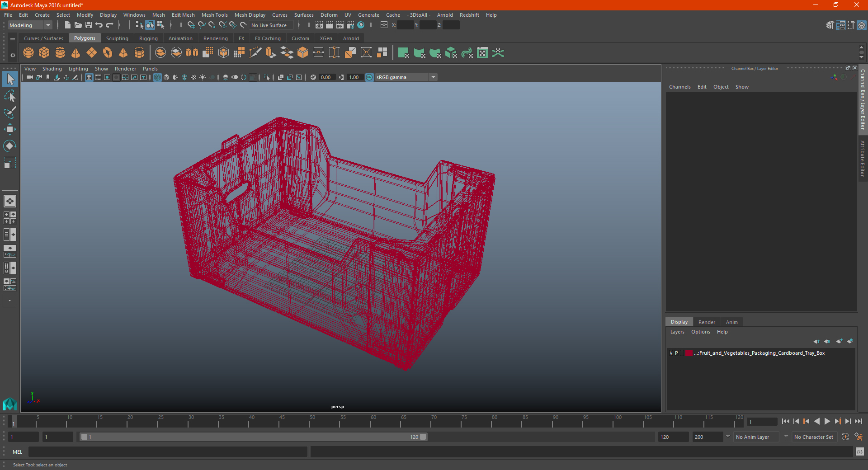Toggle the V visibility of the Fruit layer
868x470 pixels.
pyautogui.click(x=671, y=353)
